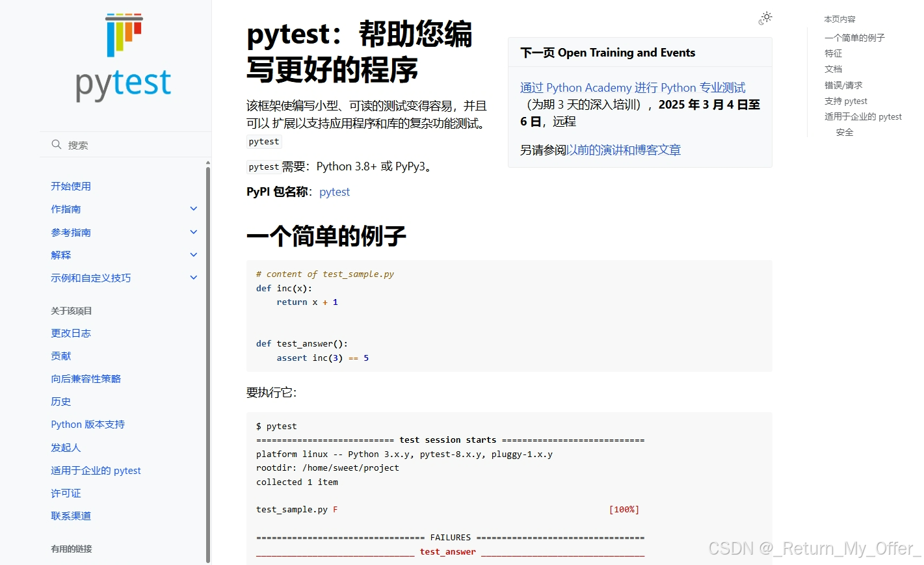Click the 'collected 1 item' output line
Viewport: 924px width, 565px height.
tap(297, 482)
